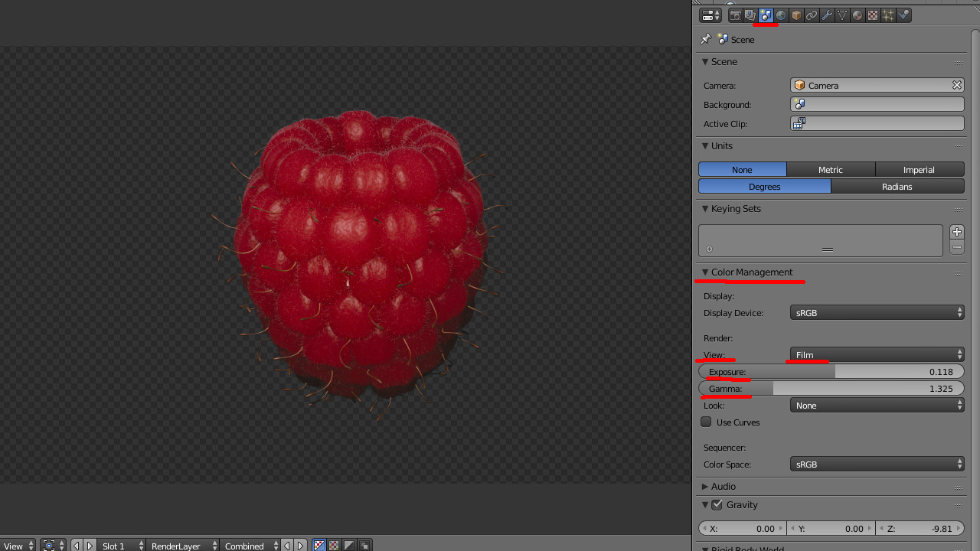Click the properties panel vertical scrollbar
Image resolution: width=980 pixels, height=551 pixels.
pyautogui.click(x=975, y=291)
